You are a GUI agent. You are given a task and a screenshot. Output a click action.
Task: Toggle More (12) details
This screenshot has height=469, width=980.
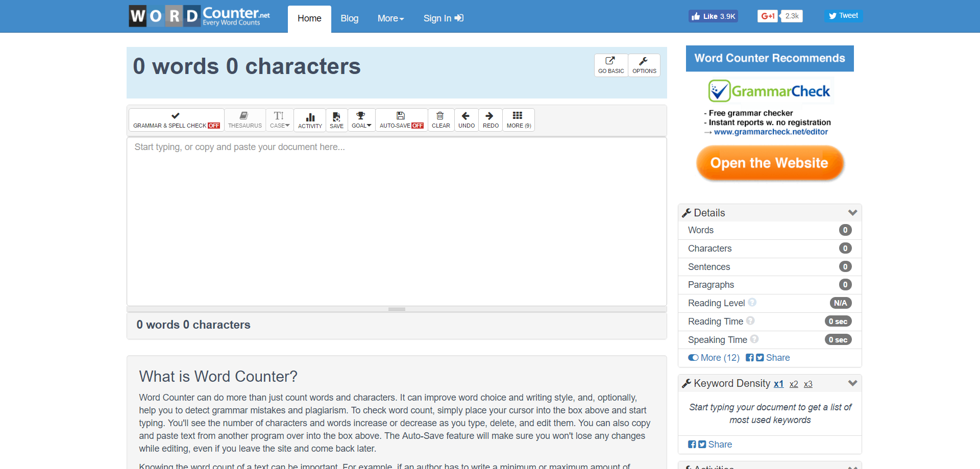[714, 358]
